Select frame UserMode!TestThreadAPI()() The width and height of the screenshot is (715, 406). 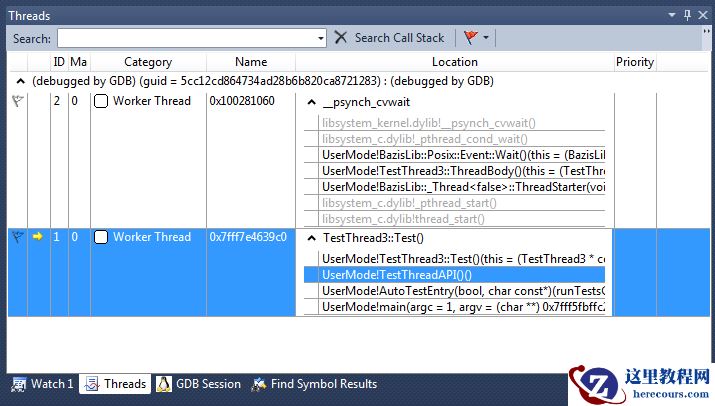(455, 275)
